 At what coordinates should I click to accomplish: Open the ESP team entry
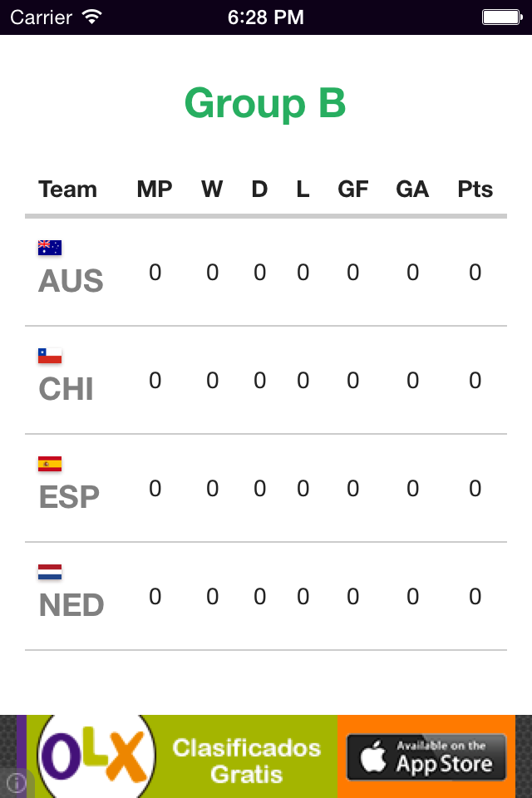[69, 497]
